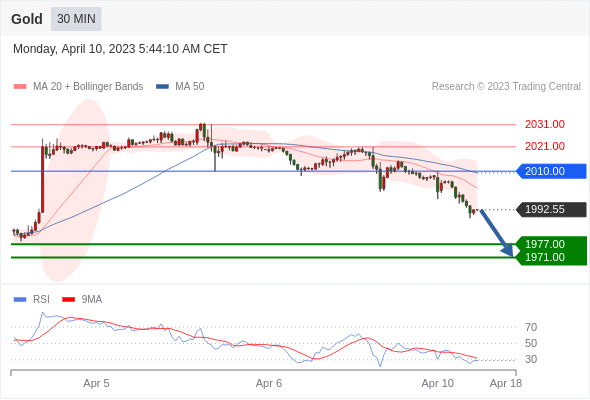Toggle the RSI legend entry

click(32, 300)
